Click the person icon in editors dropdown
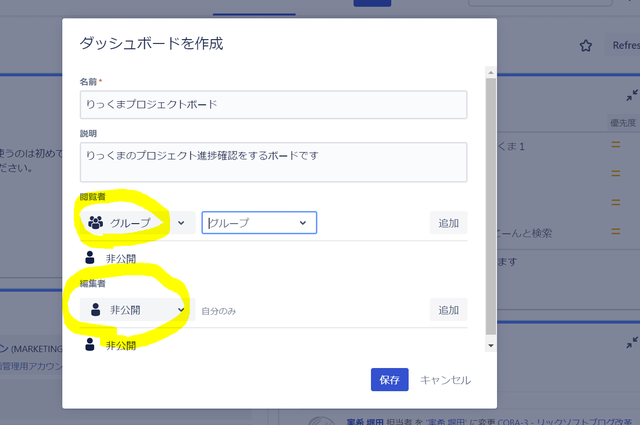 point(96,309)
